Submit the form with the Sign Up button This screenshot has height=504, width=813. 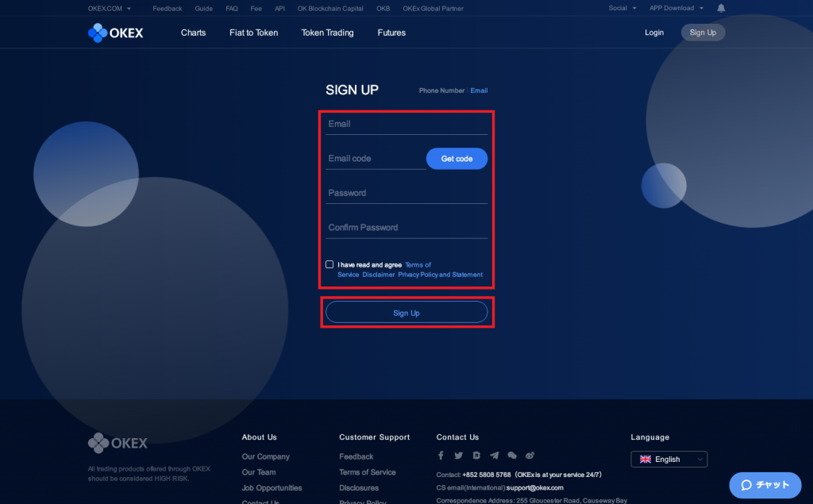point(406,313)
